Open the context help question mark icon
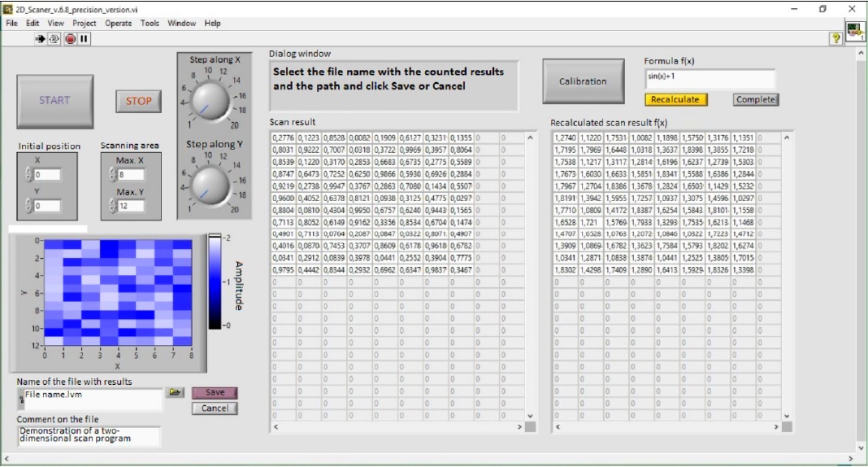The width and height of the screenshot is (868, 467). pos(835,39)
